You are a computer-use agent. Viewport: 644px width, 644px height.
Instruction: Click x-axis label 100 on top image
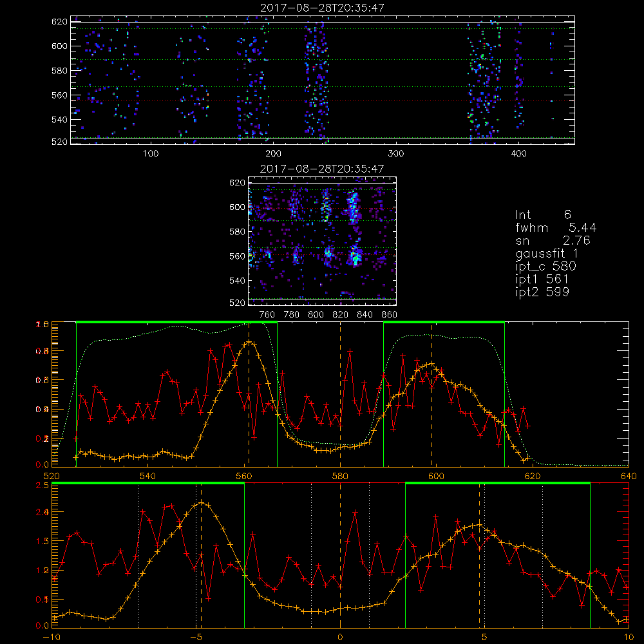click(151, 154)
